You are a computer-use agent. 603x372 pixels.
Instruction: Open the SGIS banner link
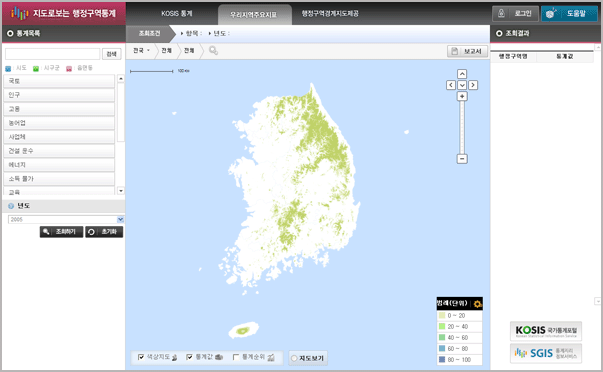tap(546, 353)
